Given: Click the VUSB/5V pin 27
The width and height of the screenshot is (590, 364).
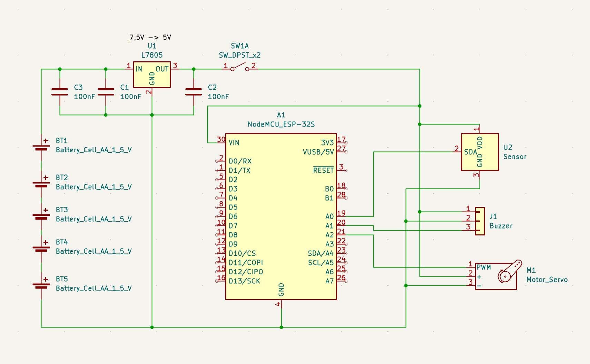Looking at the screenshot, I should point(342,152).
